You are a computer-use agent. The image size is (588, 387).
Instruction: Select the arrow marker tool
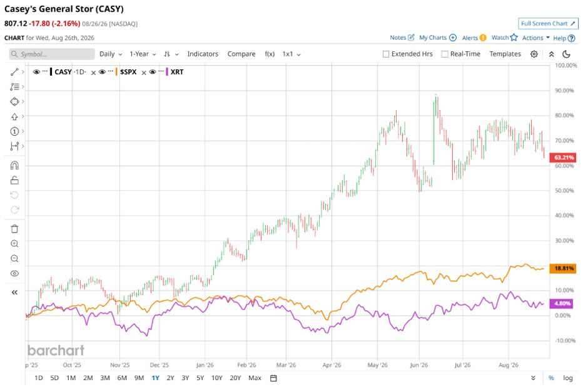click(x=14, y=116)
